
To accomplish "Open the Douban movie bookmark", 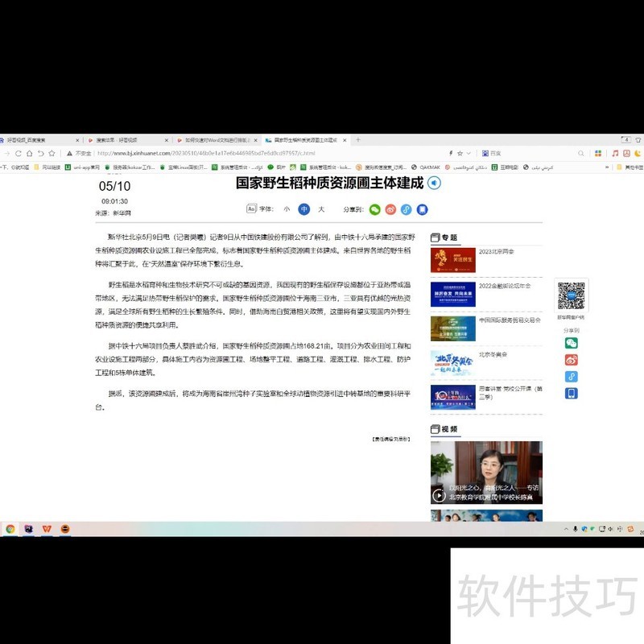I will coord(505,167).
